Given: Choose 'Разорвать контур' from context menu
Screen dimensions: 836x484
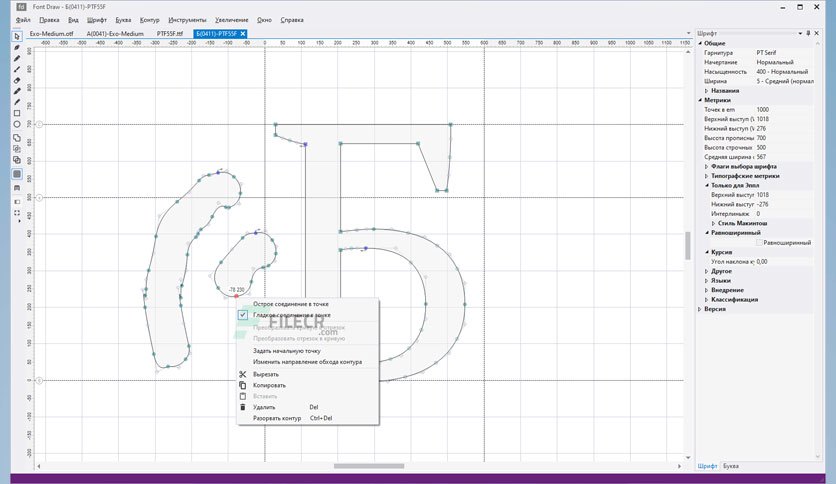Looking at the screenshot, I should (277, 418).
